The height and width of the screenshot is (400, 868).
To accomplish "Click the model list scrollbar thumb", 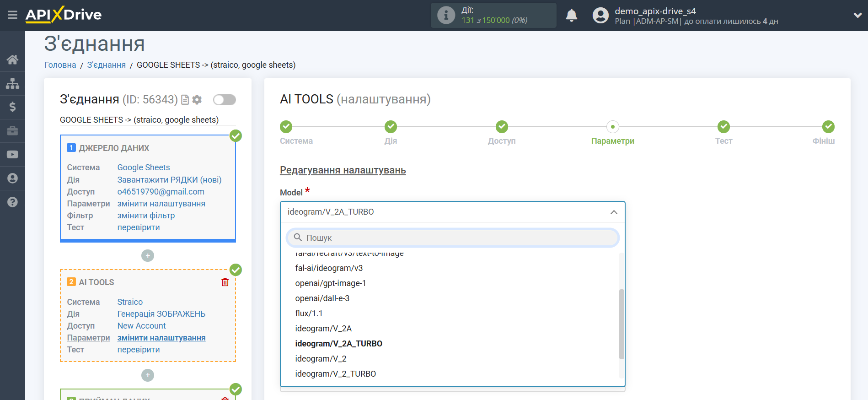I will click(621, 324).
